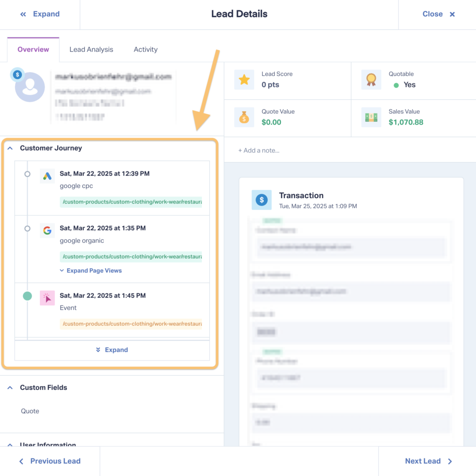The image size is (476, 476).
Task: Switch to the Lead Analysis tab
Action: click(91, 49)
